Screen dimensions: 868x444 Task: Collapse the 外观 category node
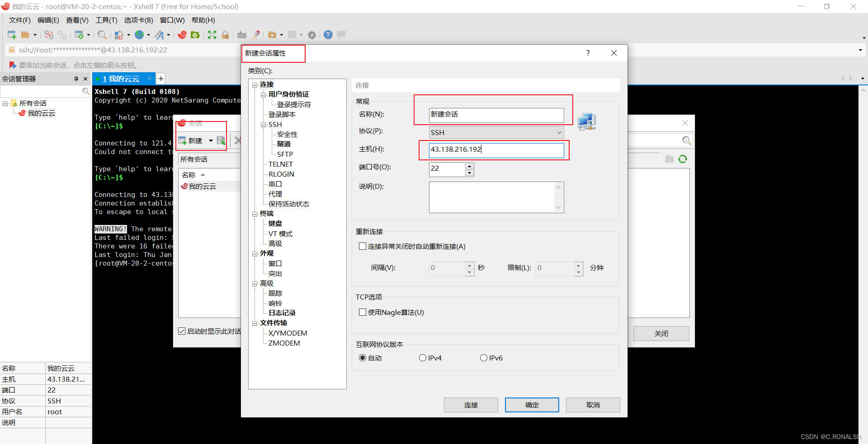[255, 253]
